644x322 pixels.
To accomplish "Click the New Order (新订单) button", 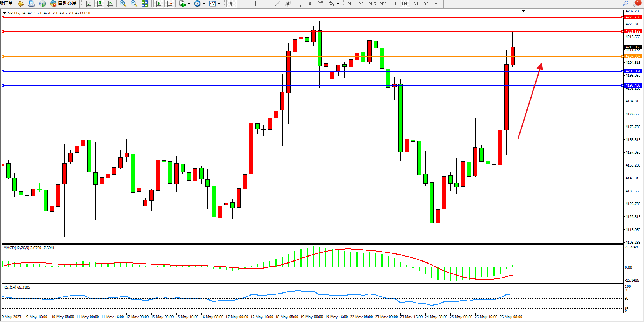I will pyautogui.click(x=6, y=4).
